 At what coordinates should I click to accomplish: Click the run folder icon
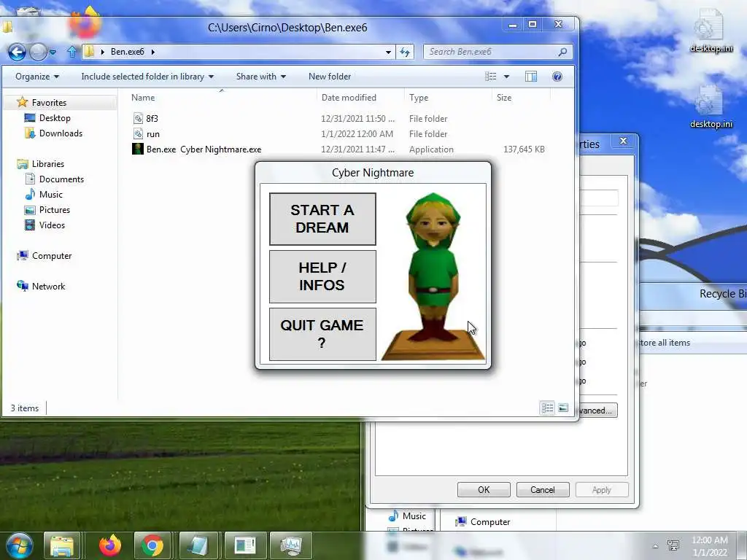(138, 134)
